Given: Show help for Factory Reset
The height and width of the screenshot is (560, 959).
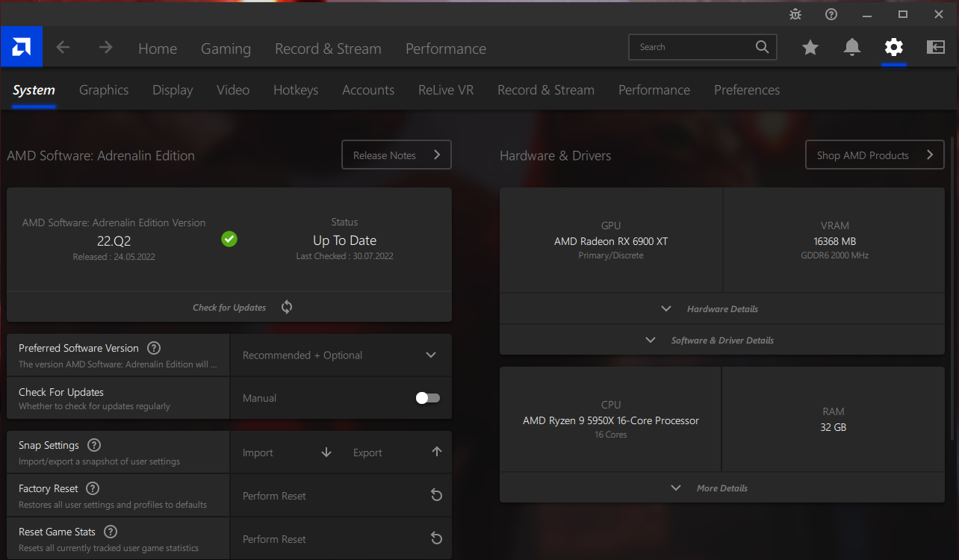Looking at the screenshot, I should coord(93,488).
